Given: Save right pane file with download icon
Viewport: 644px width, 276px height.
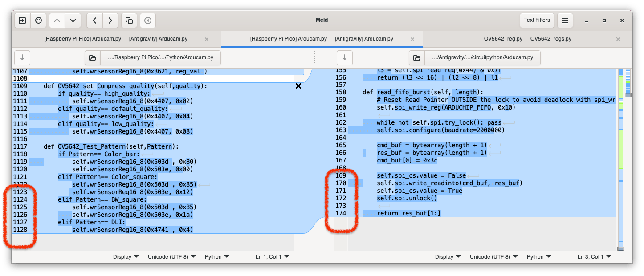Looking at the screenshot, I should [x=344, y=58].
